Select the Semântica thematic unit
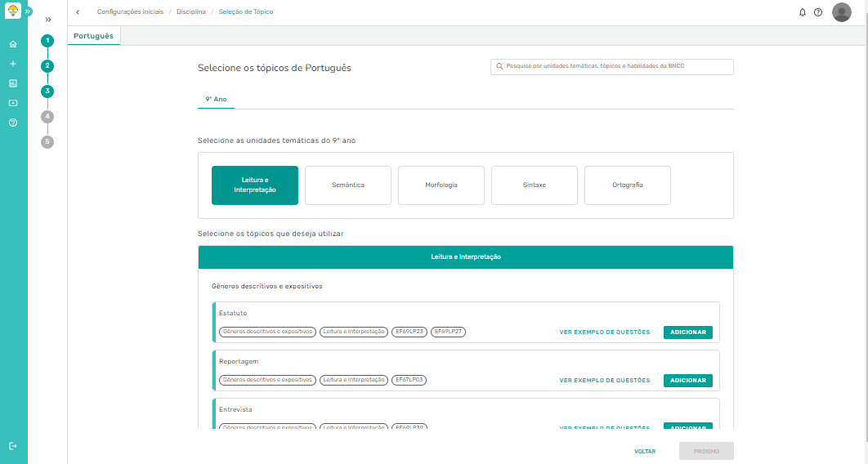 [348, 185]
